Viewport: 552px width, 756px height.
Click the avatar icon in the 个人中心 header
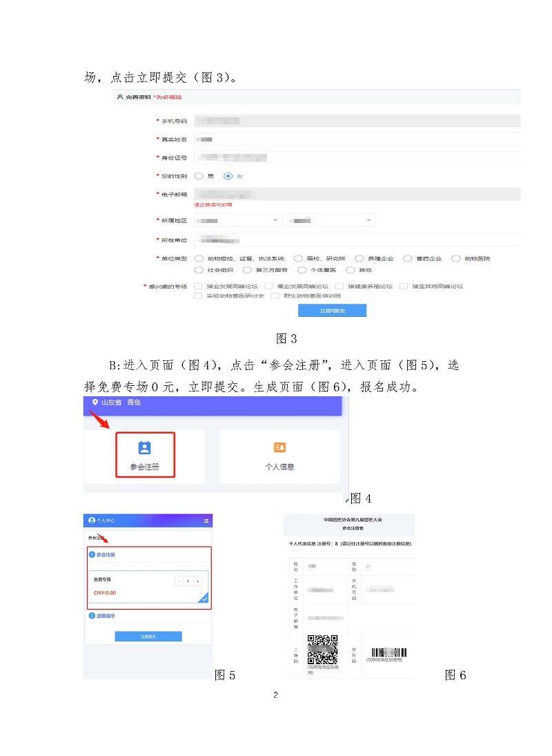click(x=90, y=521)
